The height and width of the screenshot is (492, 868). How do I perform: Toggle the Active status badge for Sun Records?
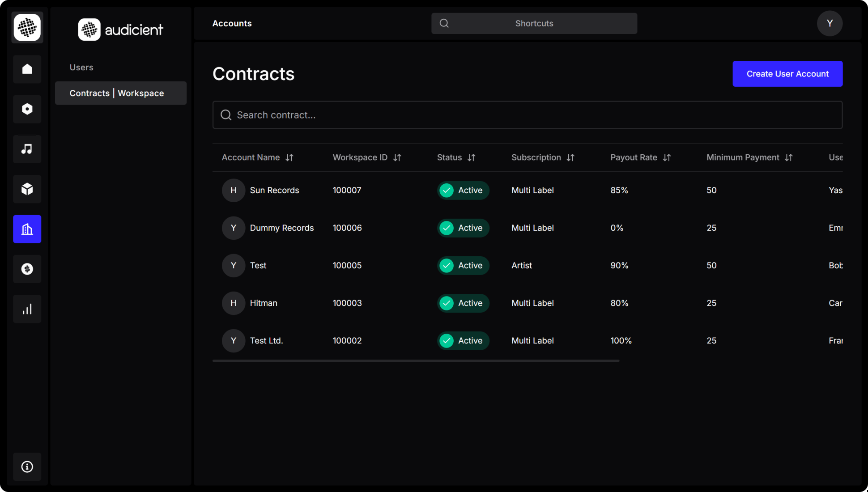pyautogui.click(x=463, y=190)
